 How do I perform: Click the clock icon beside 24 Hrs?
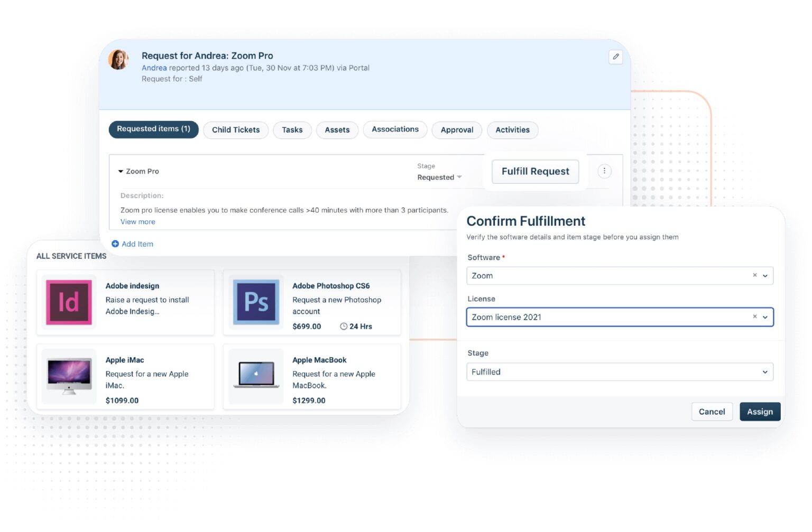point(344,326)
